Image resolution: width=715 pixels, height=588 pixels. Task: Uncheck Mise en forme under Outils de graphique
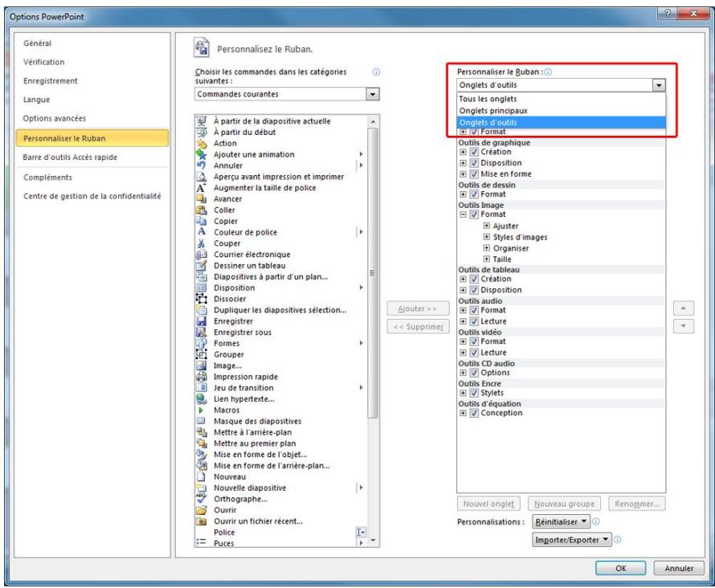(474, 174)
